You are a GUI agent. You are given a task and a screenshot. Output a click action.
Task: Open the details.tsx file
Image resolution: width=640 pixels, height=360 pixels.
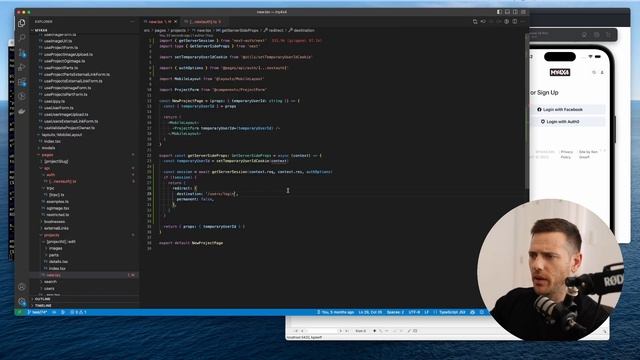[58, 262]
